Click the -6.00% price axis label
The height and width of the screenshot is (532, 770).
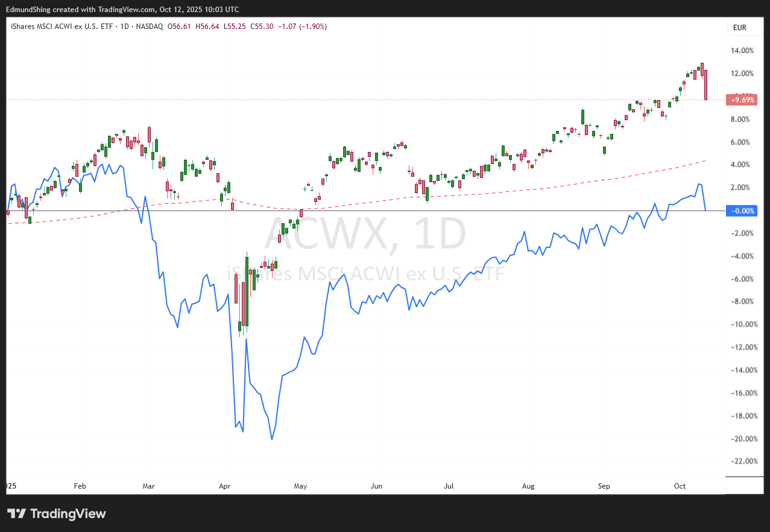742,279
